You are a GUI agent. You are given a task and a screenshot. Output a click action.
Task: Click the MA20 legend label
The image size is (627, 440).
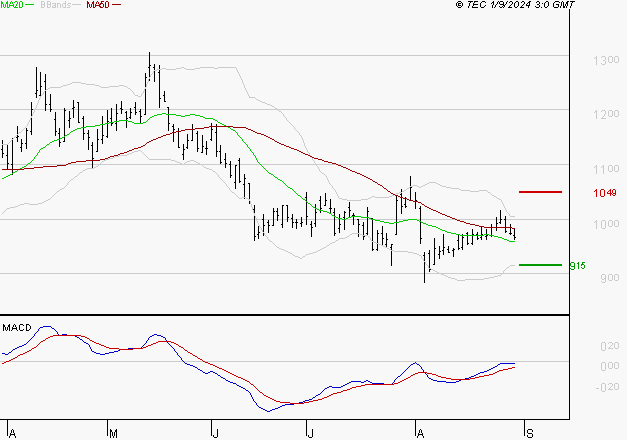[x=11, y=5]
